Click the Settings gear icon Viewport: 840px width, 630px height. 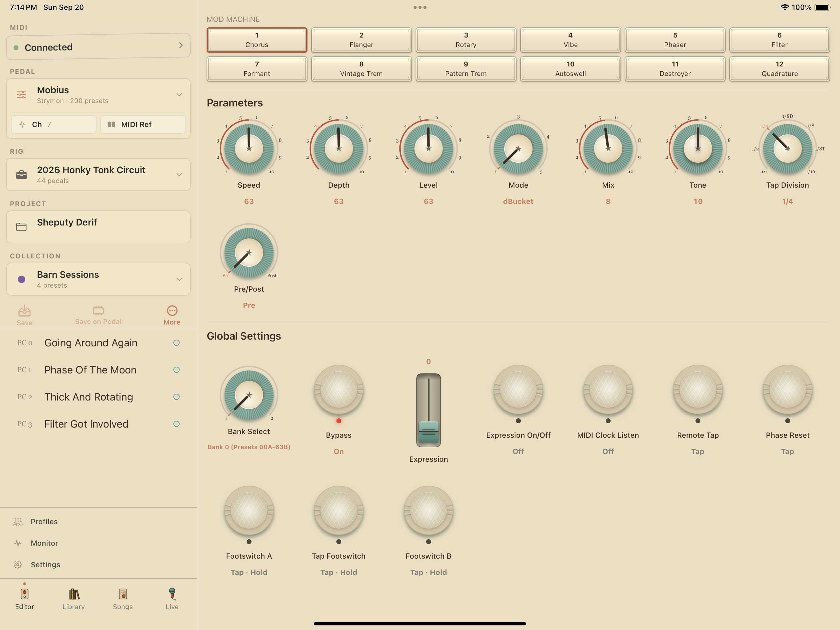point(18,564)
